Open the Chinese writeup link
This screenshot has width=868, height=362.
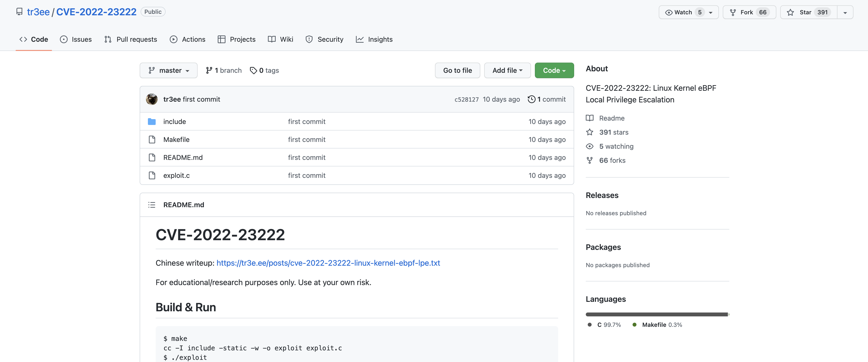click(x=328, y=263)
